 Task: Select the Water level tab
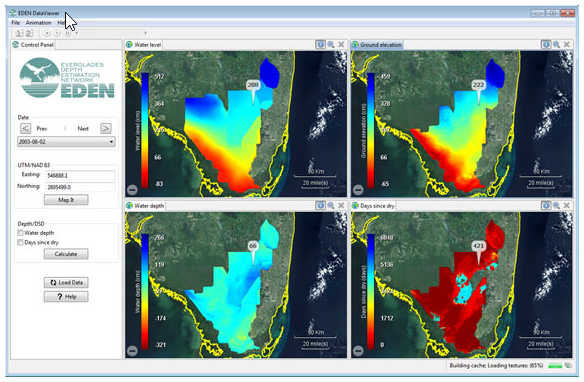[x=144, y=45]
